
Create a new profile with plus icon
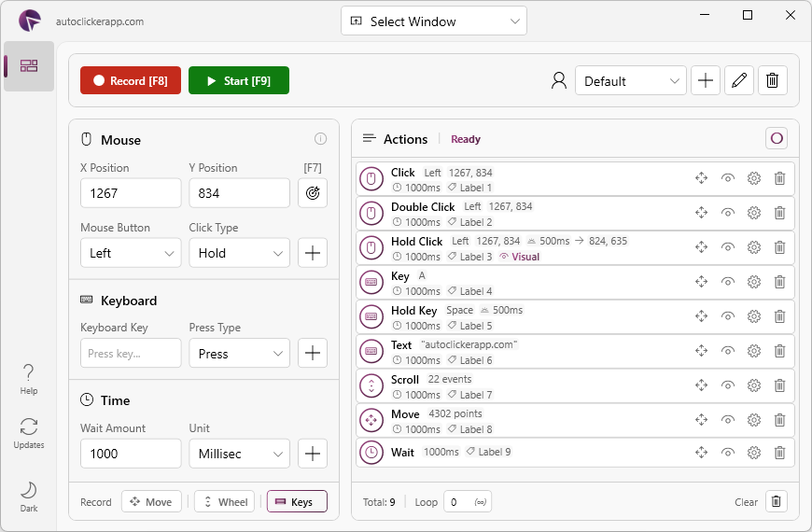click(706, 80)
